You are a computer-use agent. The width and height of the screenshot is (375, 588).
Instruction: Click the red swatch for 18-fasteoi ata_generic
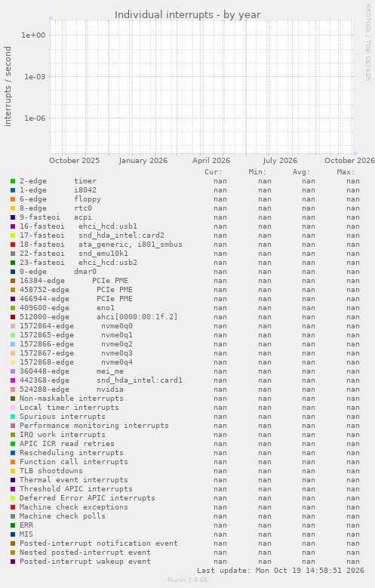13,245
